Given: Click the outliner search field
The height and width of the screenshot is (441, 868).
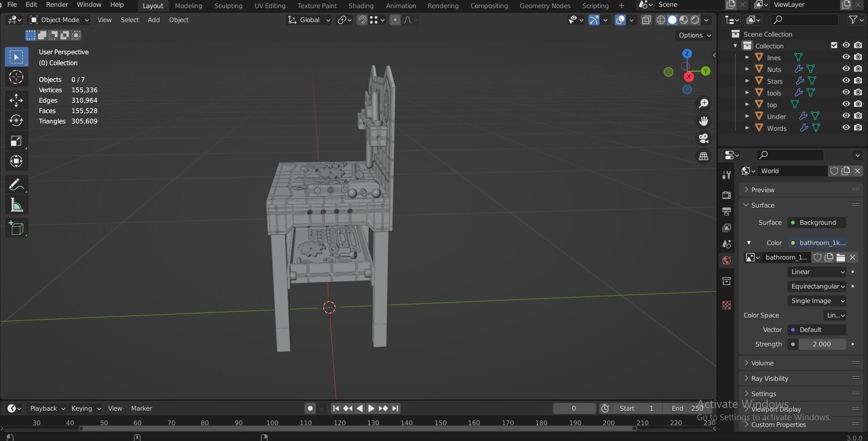Looking at the screenshot, I should click(x=804, y=20).
